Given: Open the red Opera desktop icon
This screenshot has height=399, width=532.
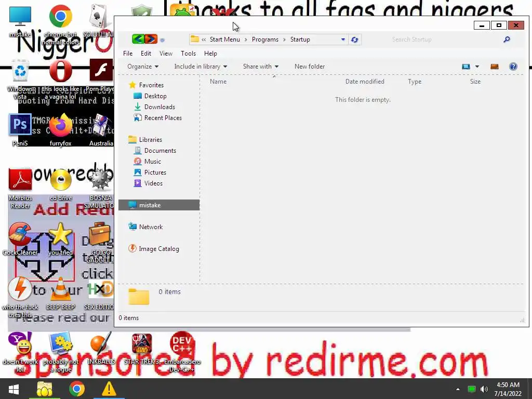Looking at the screenshot, I should 60,71.
